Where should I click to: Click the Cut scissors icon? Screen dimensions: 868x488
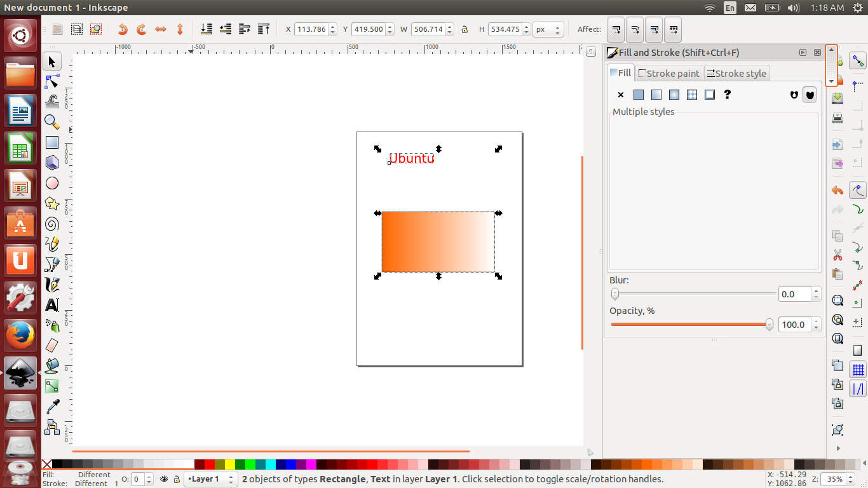(837, 255)
